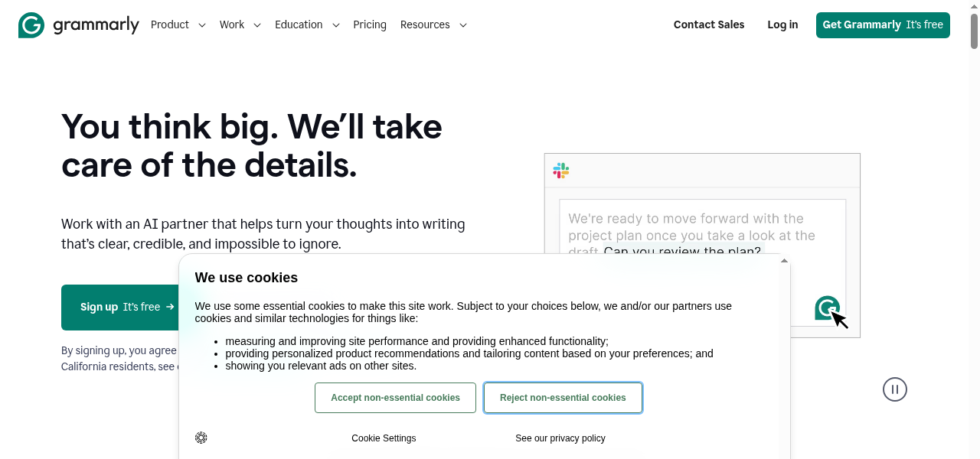980x459 pixels.
Task: Select Pricing in the navigation bar
Action: coord(370,24)
